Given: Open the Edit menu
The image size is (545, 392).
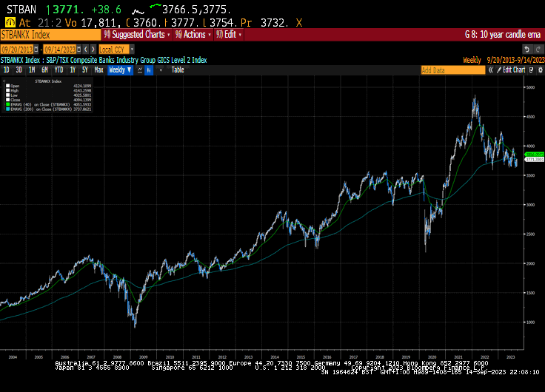Looking at the screenshot, I should (228, 35).
